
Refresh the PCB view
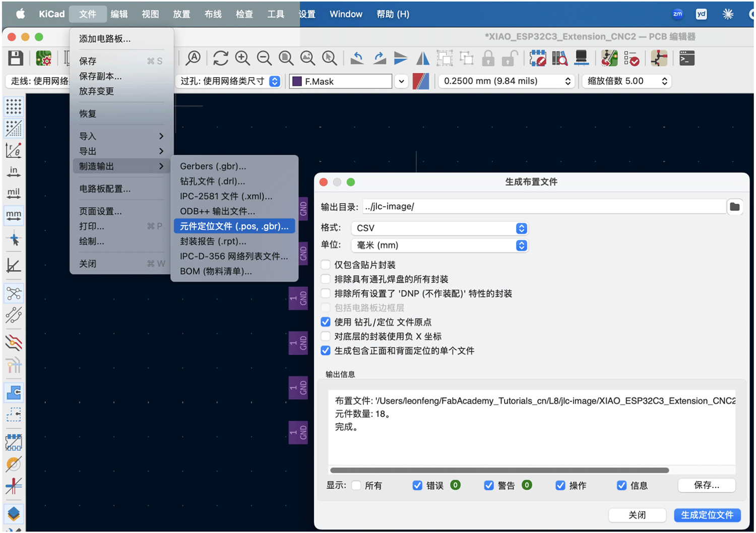[x=221, y=58]
